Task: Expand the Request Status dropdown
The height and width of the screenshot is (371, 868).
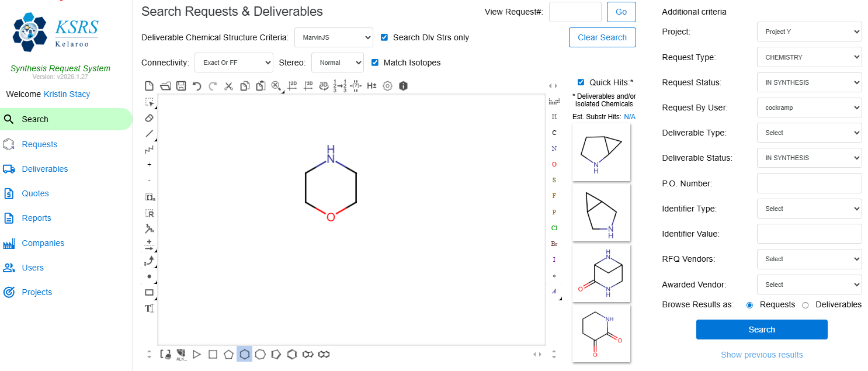Action: pos(809,82)
